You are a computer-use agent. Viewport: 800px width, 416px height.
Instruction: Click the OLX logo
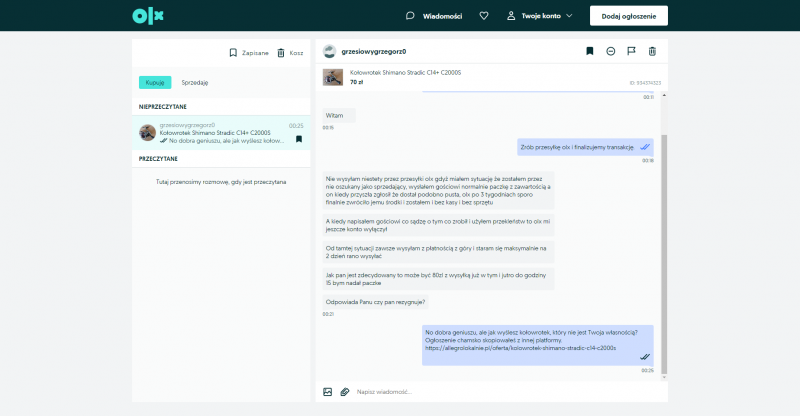148,16
